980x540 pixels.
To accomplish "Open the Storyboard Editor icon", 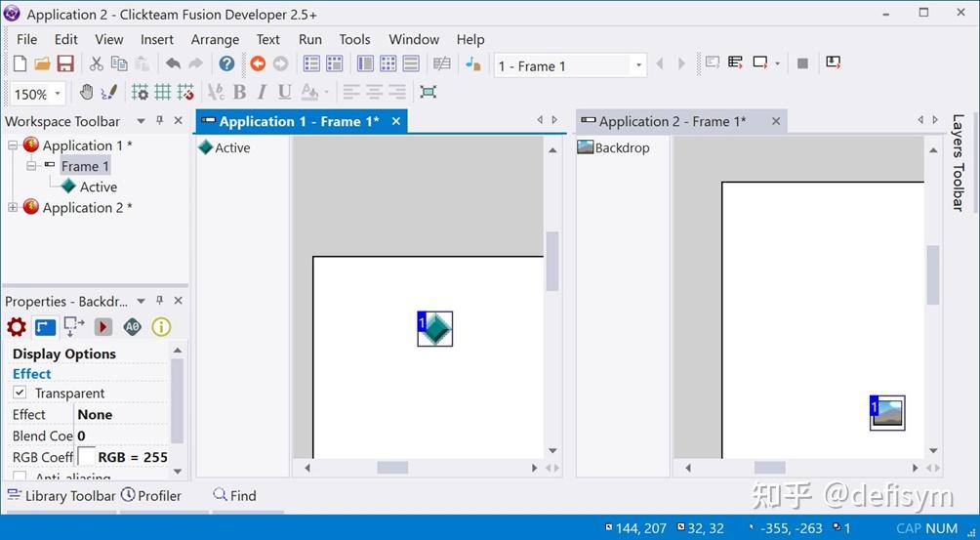I will tap(311, 63).
